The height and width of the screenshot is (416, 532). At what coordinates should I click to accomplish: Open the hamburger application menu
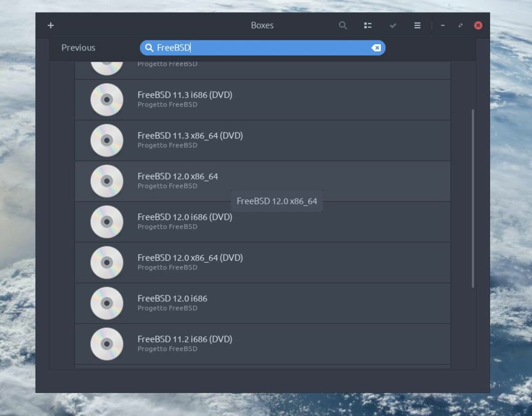(417, 25)
